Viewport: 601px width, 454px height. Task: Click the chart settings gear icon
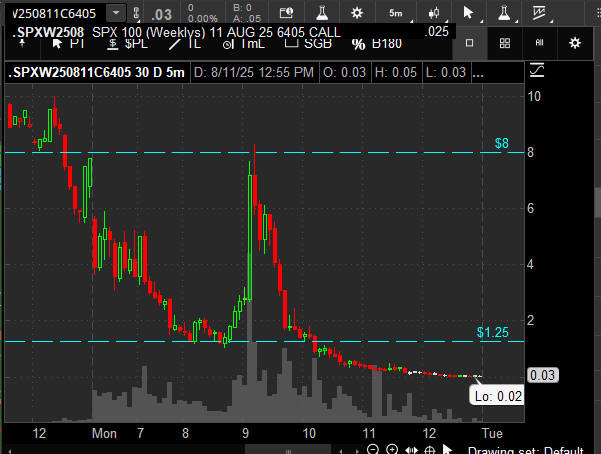574,43
